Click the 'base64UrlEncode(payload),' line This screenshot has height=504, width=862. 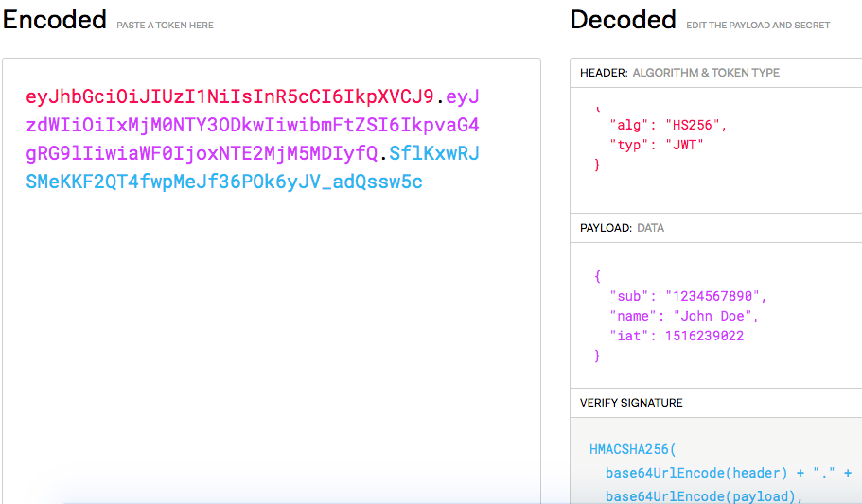coord(704,496)
